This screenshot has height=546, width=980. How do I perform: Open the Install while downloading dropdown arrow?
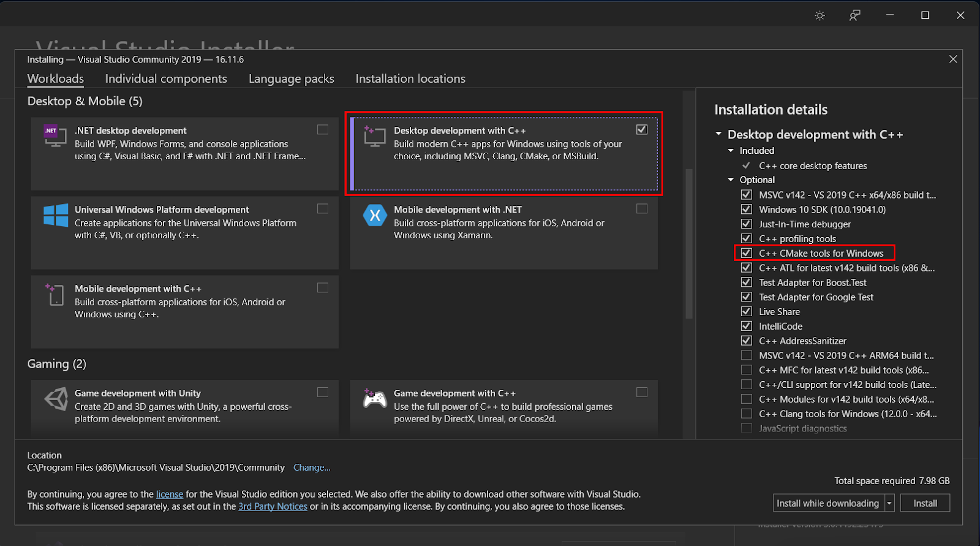[x=889, y=503]
